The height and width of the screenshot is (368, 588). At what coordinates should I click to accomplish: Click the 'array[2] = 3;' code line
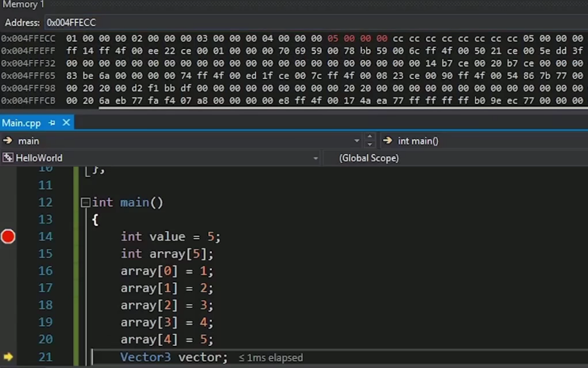(x=167, y=305)
